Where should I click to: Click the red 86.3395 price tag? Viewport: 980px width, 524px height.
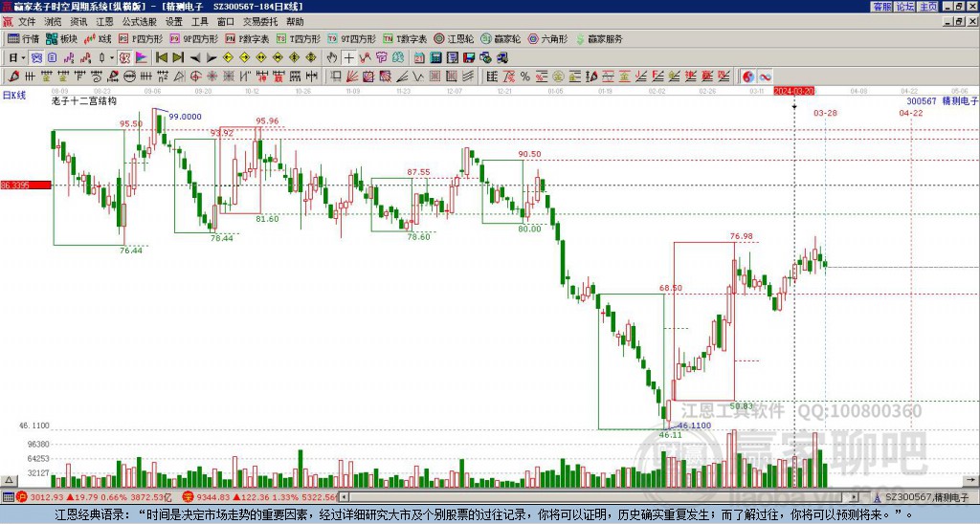[26, 185]
